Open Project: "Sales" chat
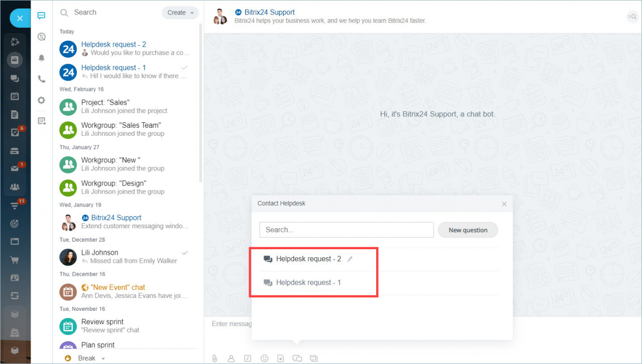This screenshot has height=364, width=642. click(x=126, y=106)
